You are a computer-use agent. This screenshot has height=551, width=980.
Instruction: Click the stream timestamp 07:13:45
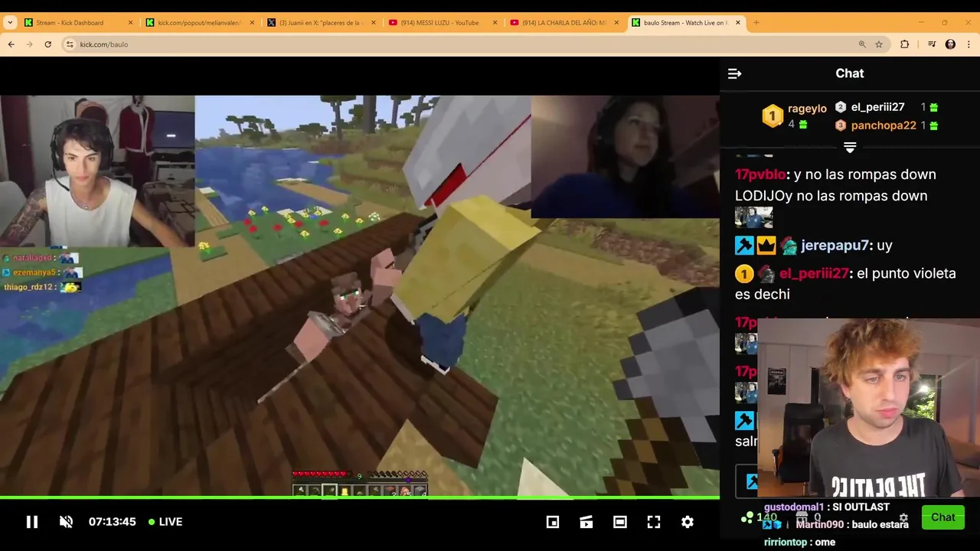coord(112,522)
